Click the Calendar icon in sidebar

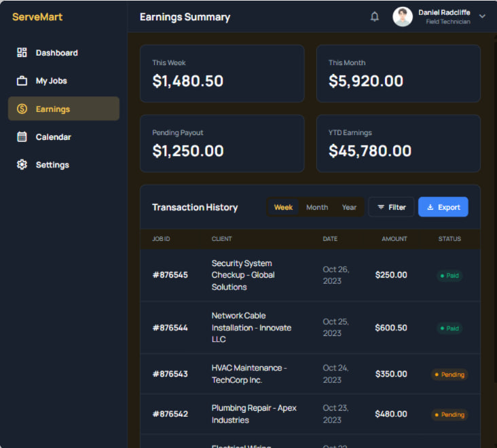22,137
